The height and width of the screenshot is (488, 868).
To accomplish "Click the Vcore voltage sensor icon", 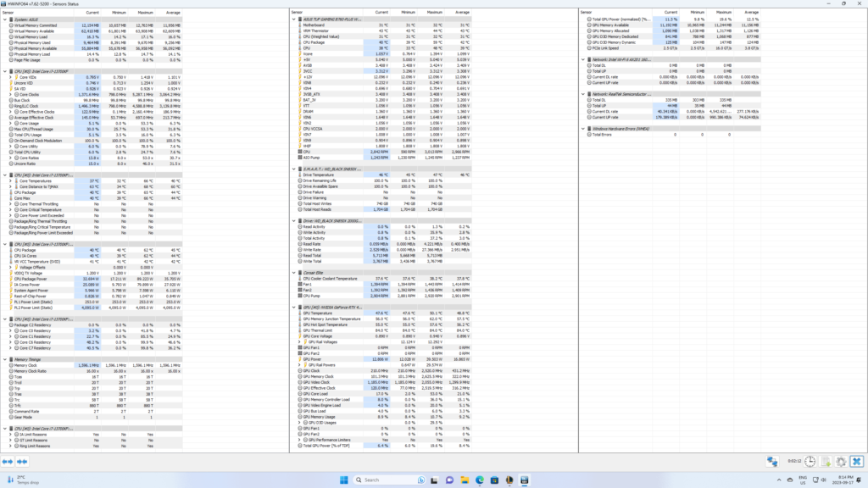I will coord(300,54).
